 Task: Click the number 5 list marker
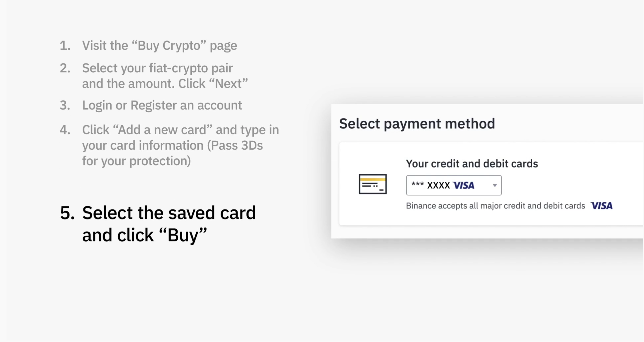point(67,213)
